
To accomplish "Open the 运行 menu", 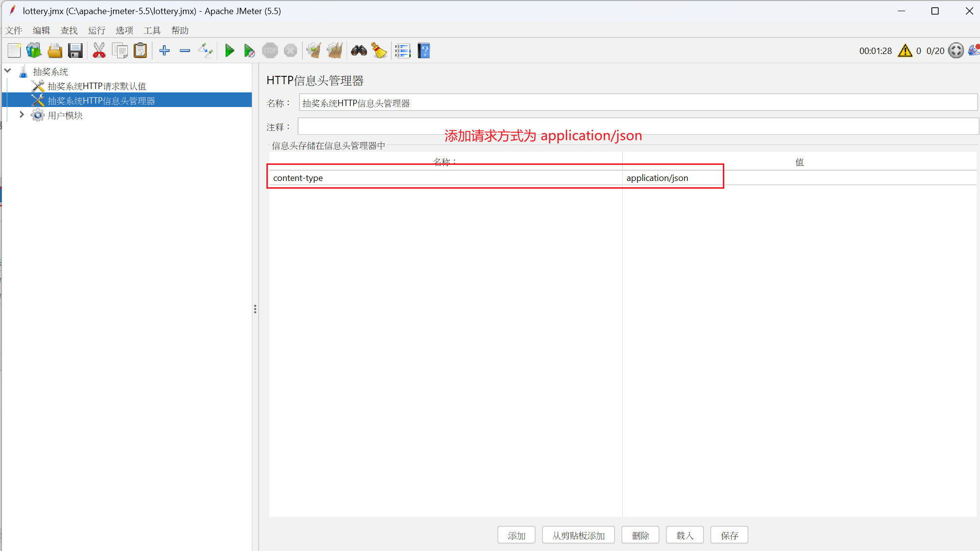I will click(97, 30).
